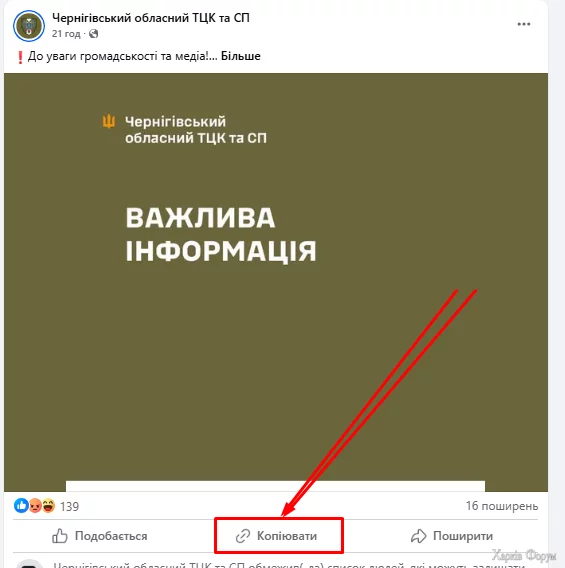Click the Чернігівський обласний ТЦК profile avatar

click(x=29, y=26)
